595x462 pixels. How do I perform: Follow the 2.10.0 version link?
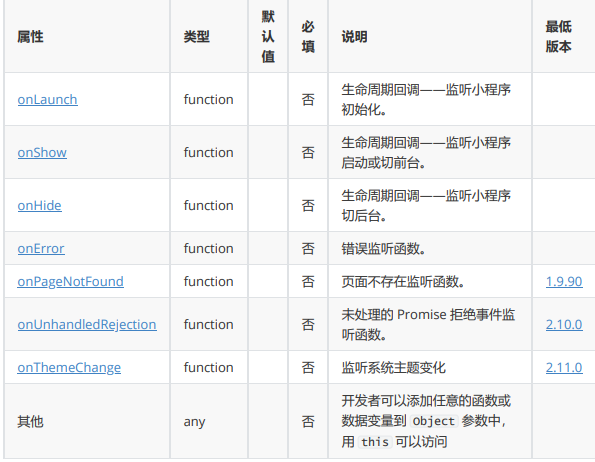564,324
